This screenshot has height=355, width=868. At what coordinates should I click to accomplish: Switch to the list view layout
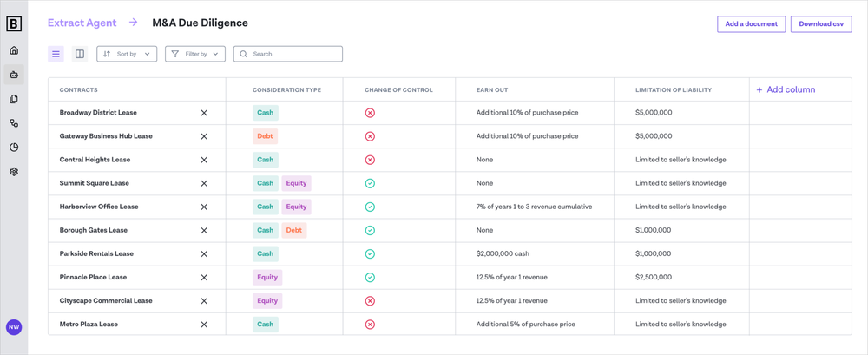click(56, 54)
